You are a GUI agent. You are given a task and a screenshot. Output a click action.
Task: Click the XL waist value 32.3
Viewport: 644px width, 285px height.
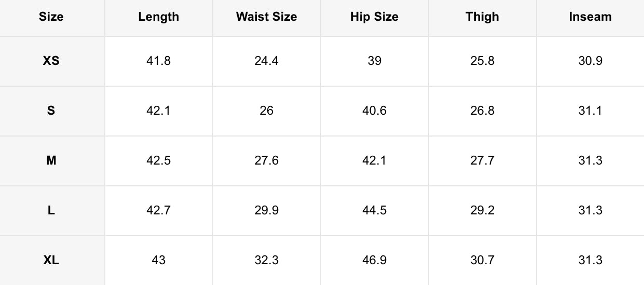[266, 260]
